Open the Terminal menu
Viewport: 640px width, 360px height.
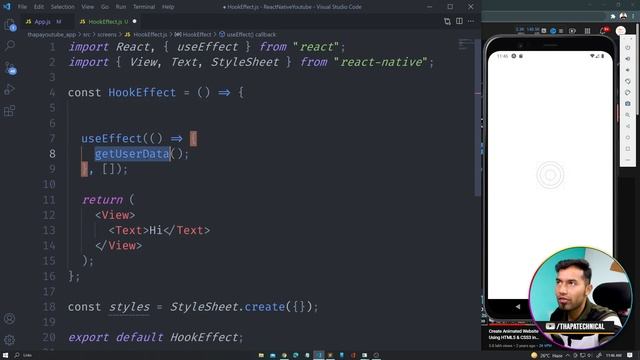click(x=144, y=7)
